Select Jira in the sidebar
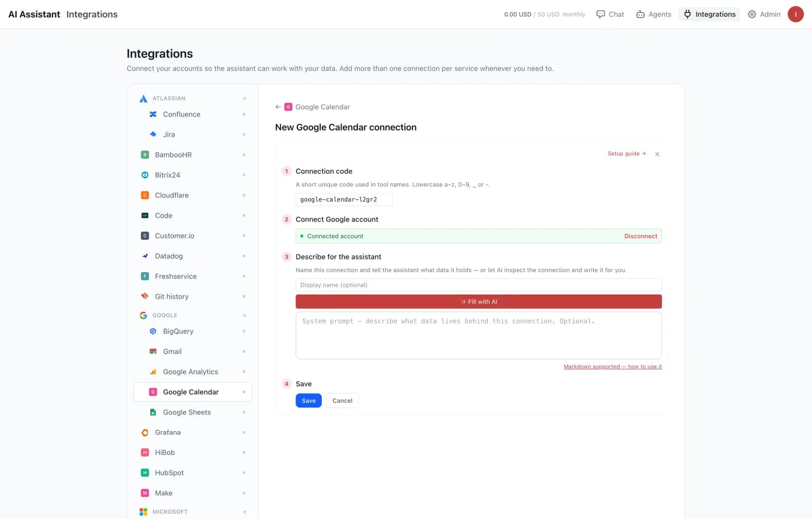 click(x=192, y=135)
